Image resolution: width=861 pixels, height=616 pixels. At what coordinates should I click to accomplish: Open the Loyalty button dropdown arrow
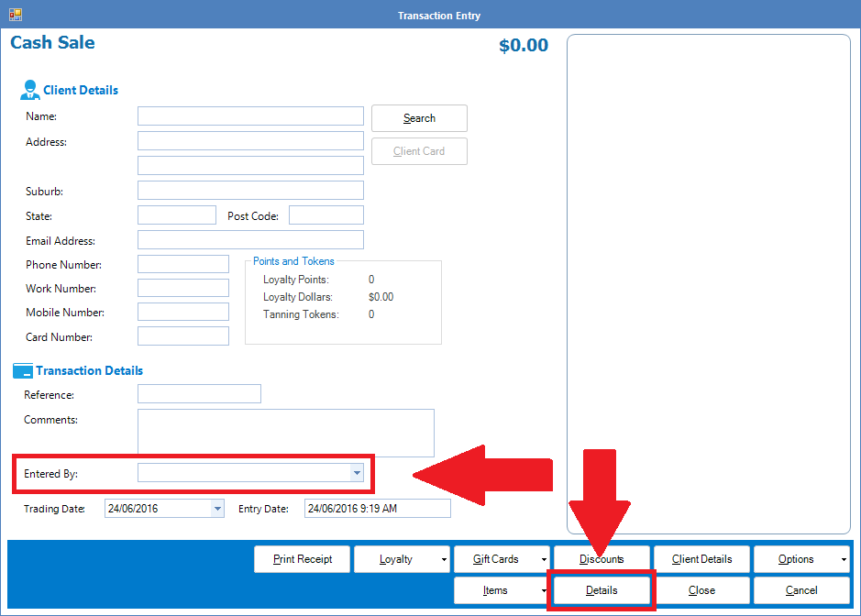pyautogui.click(x=445, y=559)
